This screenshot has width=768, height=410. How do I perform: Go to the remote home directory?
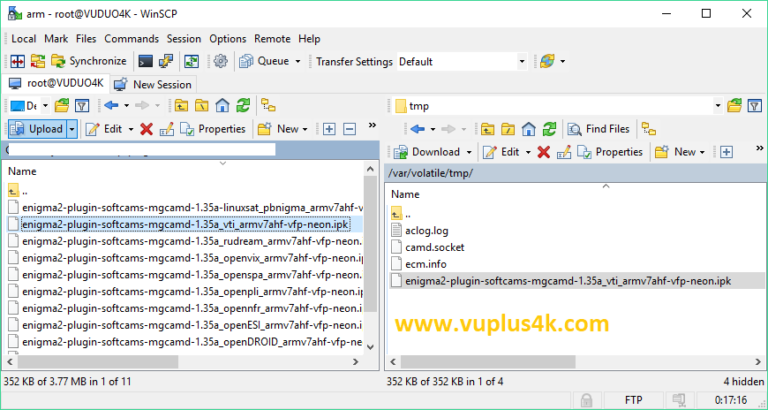point(528,129)
